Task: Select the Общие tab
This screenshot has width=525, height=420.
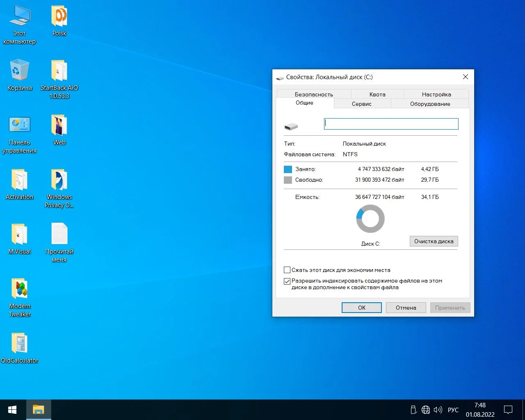Action: click(304, 103)
